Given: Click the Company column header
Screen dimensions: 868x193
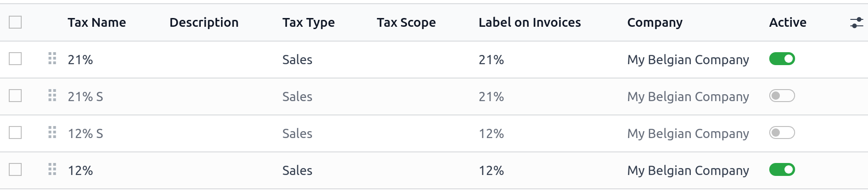Looking at the screenshot, I should (654, 23).
